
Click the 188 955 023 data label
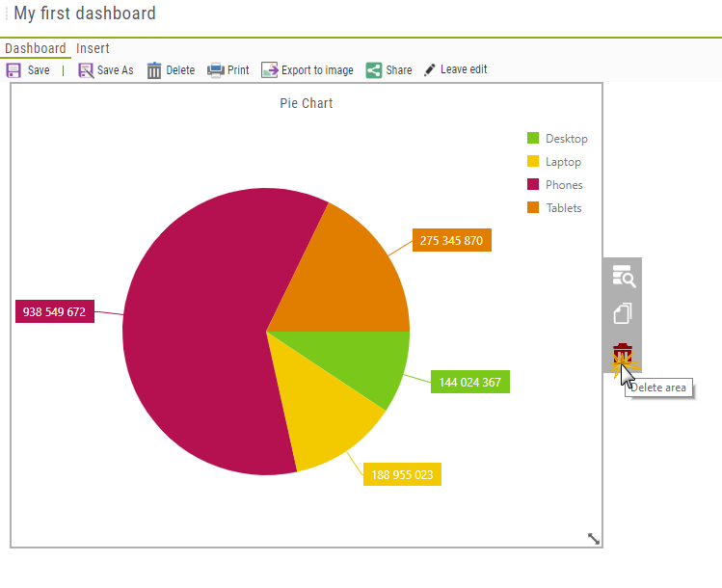[402, 474]
